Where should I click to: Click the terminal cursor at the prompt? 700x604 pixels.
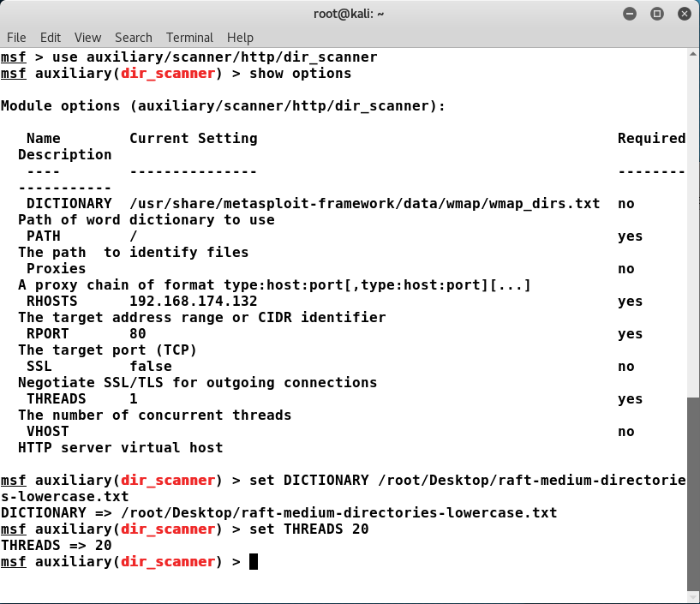coord(253,561)
